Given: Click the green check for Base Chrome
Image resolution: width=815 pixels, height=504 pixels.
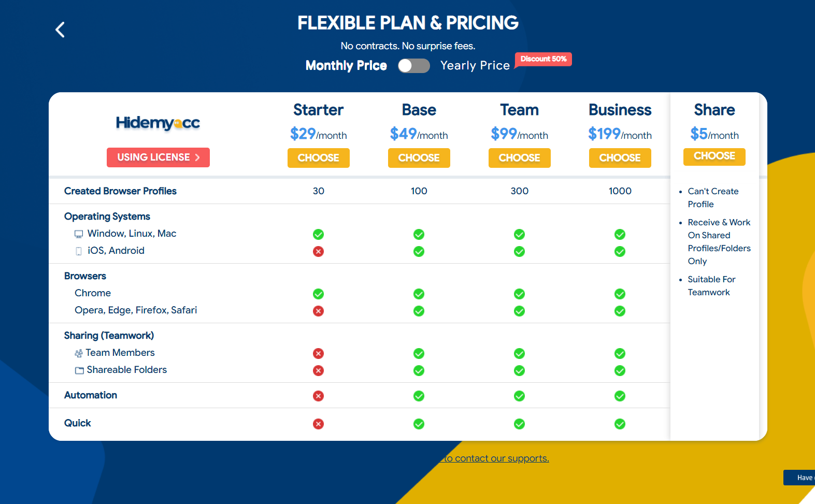Looking at the screenshot, I should (x=419, y=294).
